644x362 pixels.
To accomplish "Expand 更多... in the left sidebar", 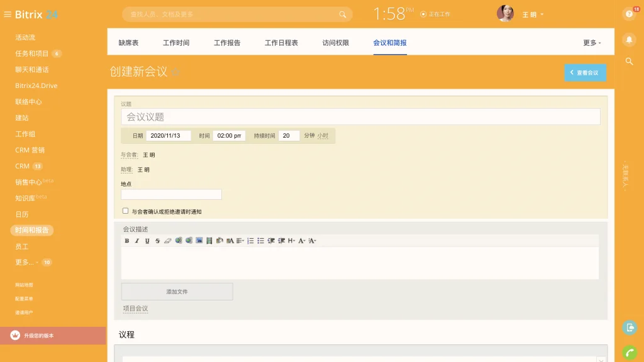I will point(26,262).
